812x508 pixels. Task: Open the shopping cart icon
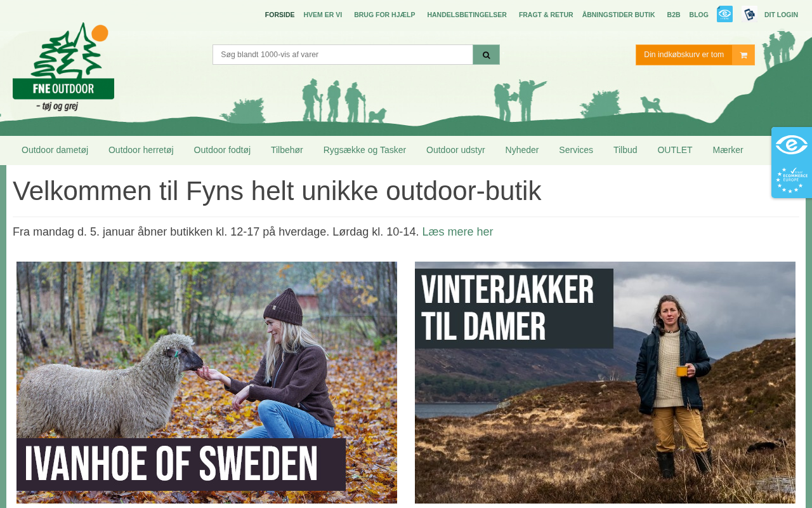pos(743,55)
